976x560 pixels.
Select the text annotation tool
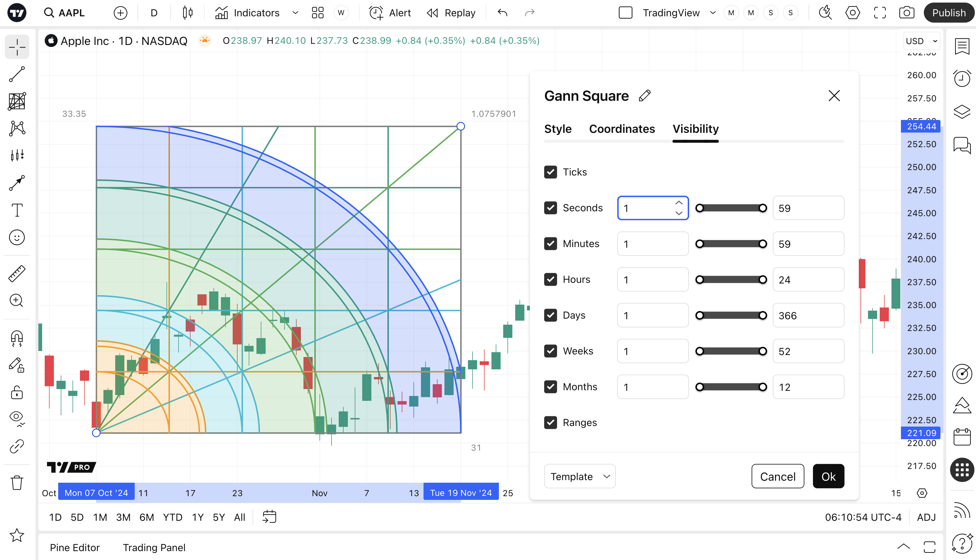(17, 210)
